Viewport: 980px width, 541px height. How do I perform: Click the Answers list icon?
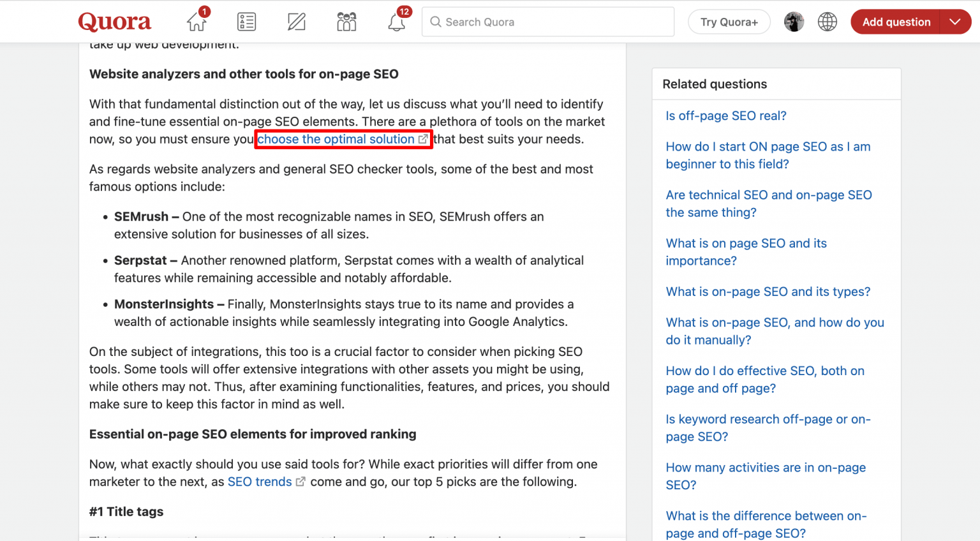(246, 21)
